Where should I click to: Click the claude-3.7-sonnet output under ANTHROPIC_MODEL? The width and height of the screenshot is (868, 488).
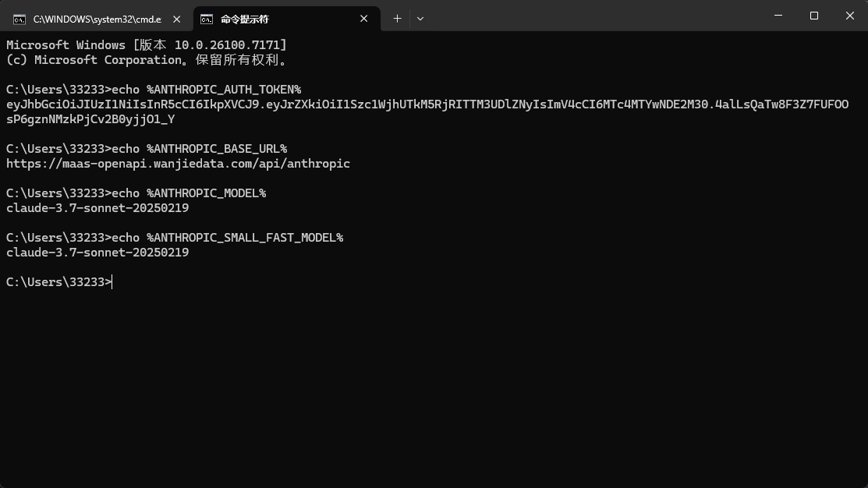click(97, 208)
